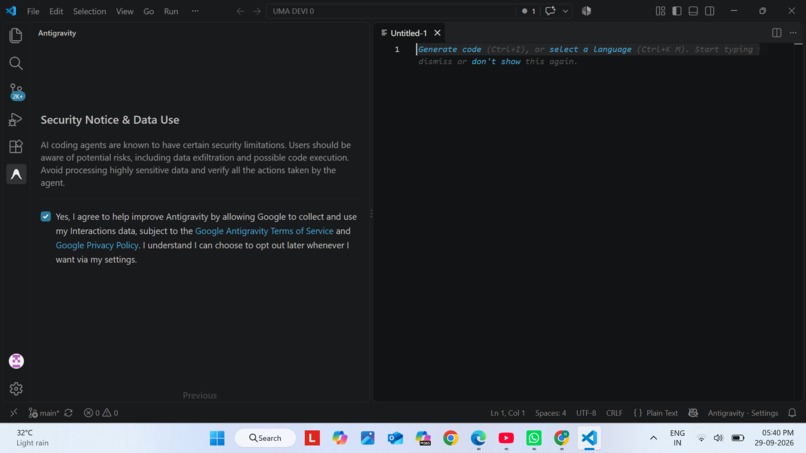
Task: Close the Untitled-1 tab
Action: pos(437,33)
